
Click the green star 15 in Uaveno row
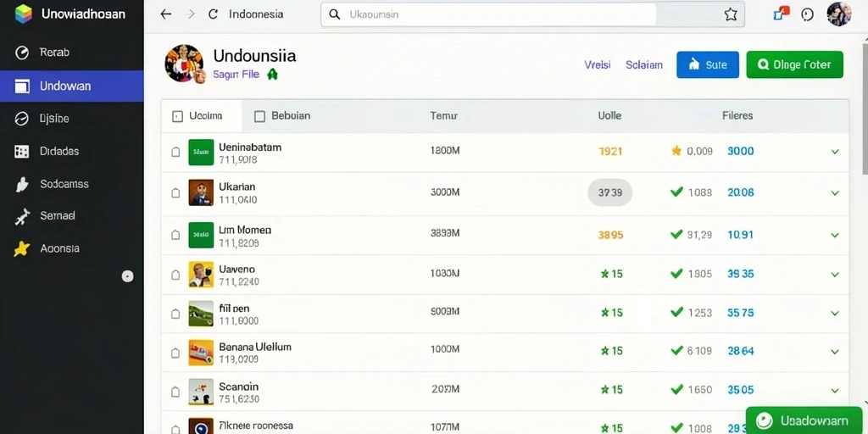(612, 274)
